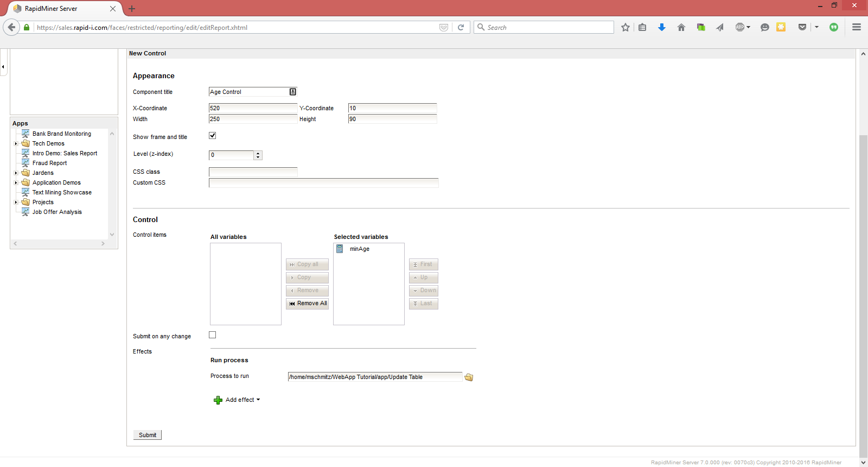Increase the Level z-index stepper
Screen dimensions: 868x467
(258, 153)
